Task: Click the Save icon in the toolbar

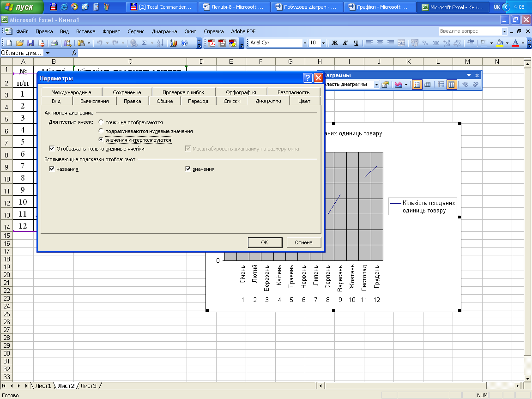Action: 30,43
